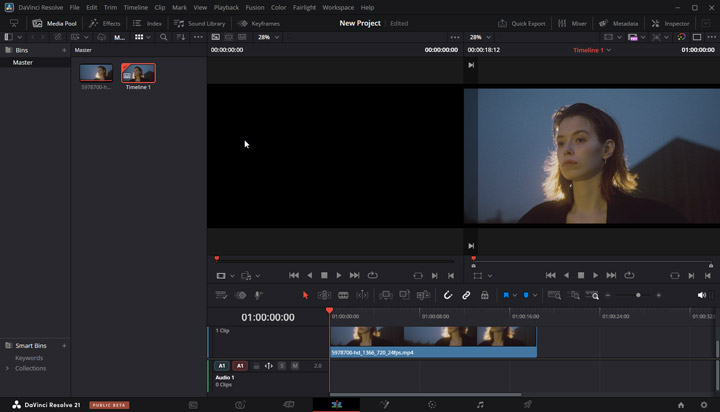Open the Edit page icon
Screen dimensions: 720x412
[337, 405]
